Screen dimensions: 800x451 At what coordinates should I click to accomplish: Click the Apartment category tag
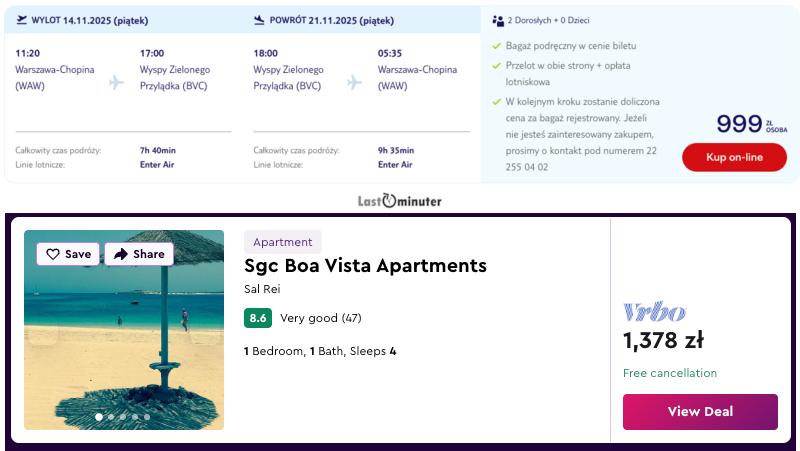tap(283, 242)
